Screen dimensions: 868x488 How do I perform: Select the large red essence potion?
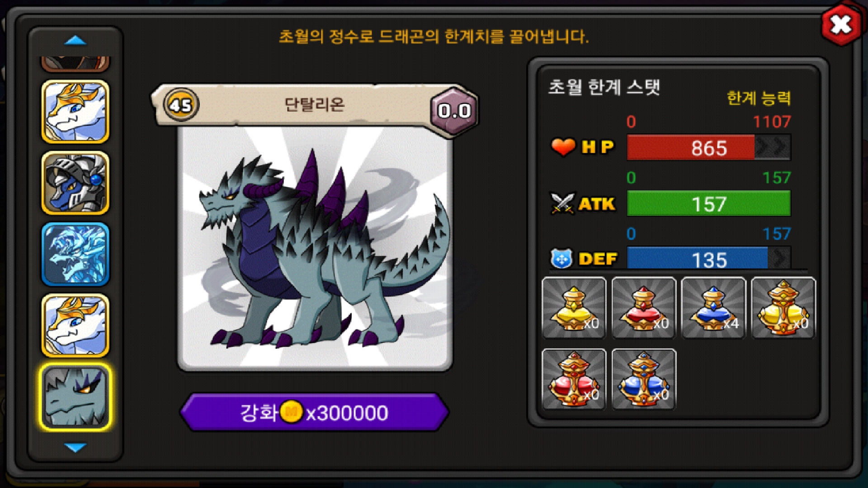click(574, 379)
